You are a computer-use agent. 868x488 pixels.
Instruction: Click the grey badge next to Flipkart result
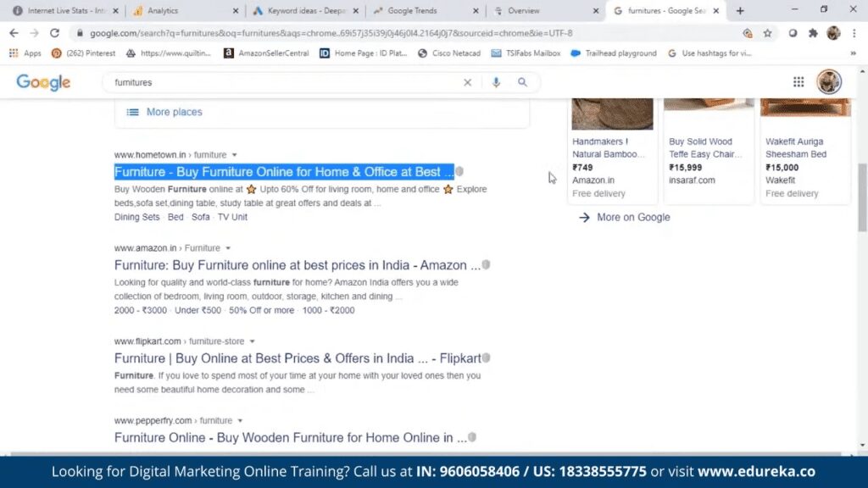(486, 358)
